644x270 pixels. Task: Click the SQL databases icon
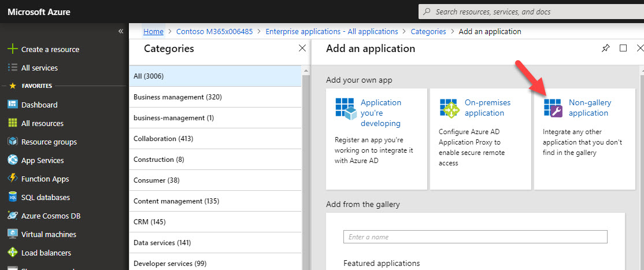(x=13, y=197)
